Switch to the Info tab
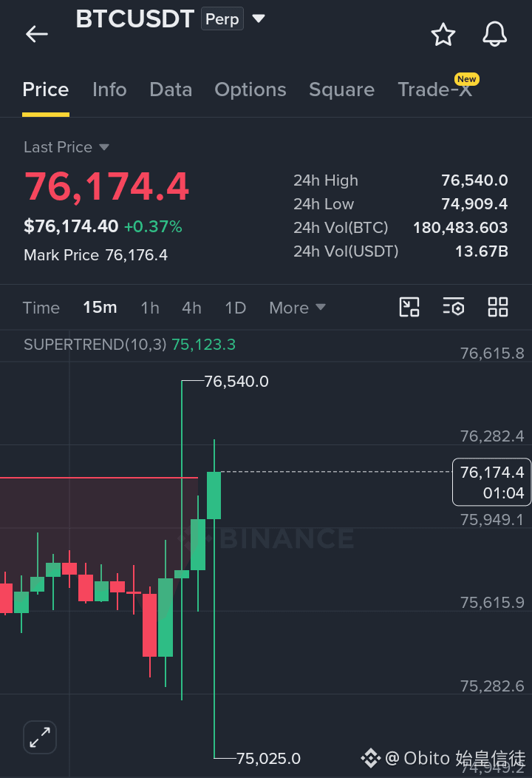This screenshot has height=778, width=532. [x=109, y=89]
